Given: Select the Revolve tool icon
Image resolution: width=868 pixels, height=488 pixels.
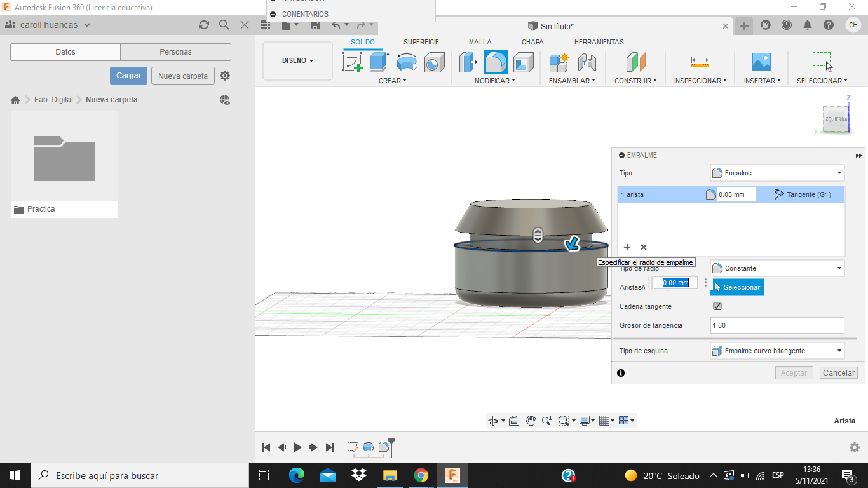Looking at the screenshot, I should coord(407,62).
